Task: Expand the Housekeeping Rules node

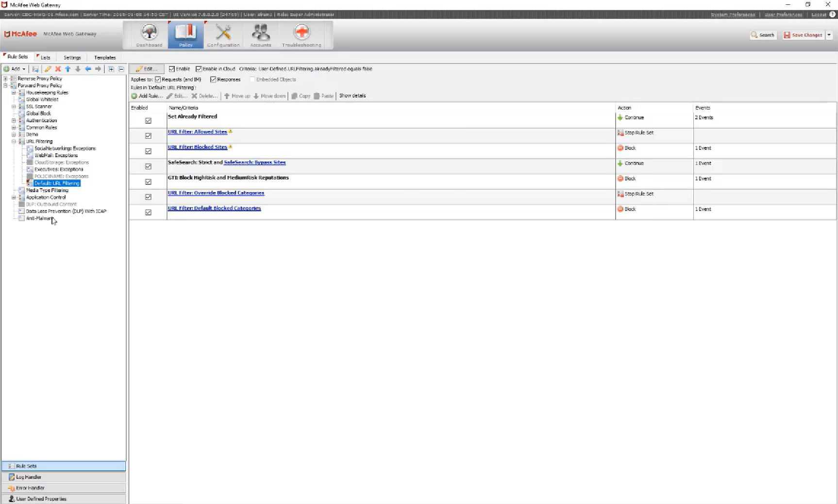Action: (x=14, y=93)
